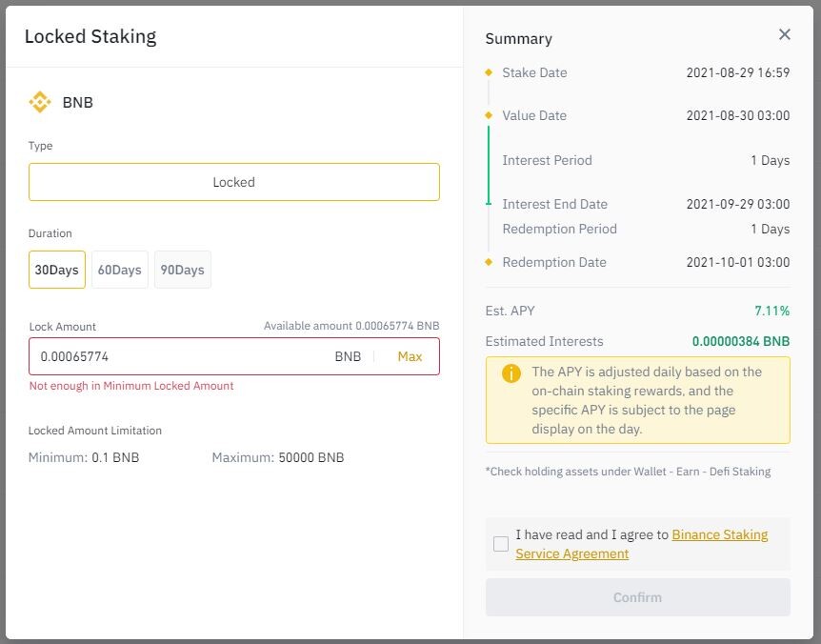The image size is (821, 644).
Task: Click Redemption Date value 2021-10-01 03:00
Action: [x=738, y=262]
